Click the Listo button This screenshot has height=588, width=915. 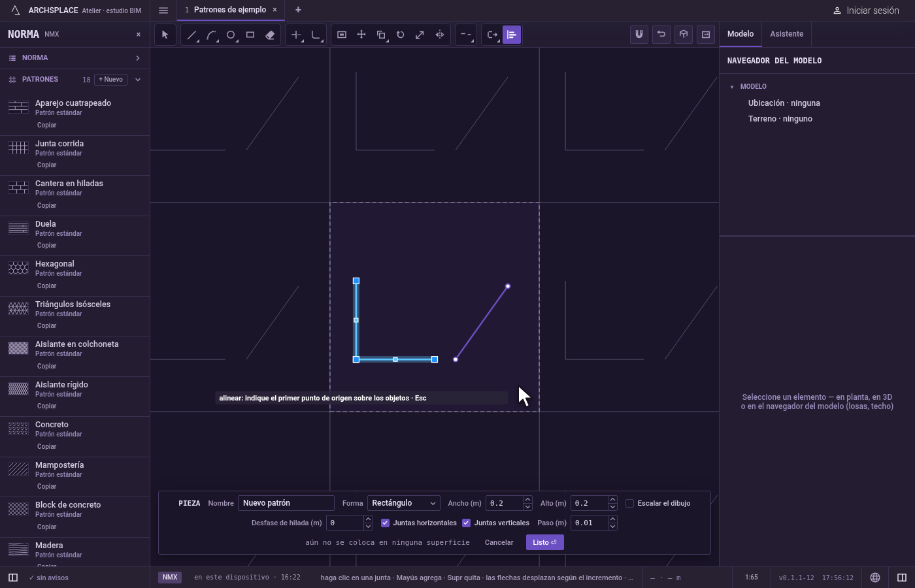(545, 542)
